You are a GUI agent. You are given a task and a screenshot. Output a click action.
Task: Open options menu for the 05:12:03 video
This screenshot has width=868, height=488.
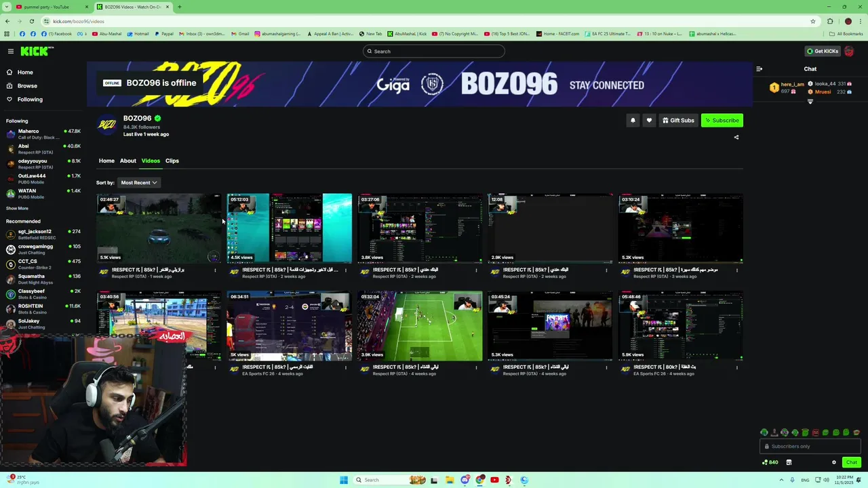(346, 270)
